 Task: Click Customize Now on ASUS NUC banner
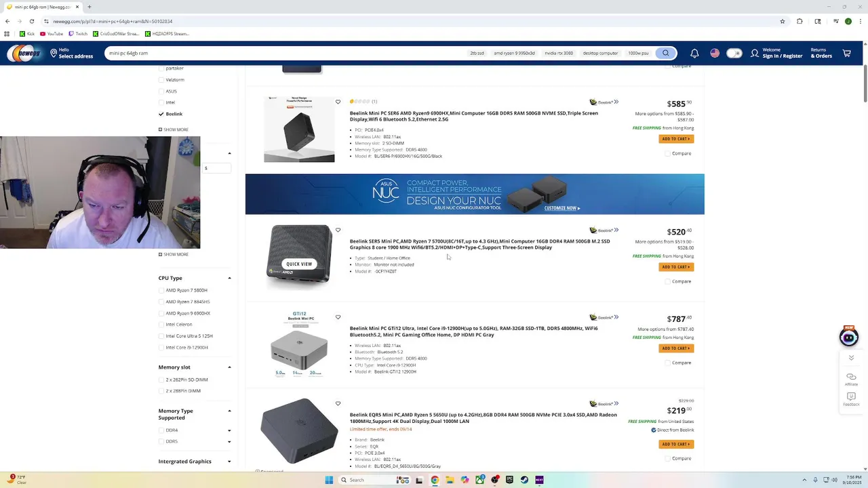pos(561,208)
